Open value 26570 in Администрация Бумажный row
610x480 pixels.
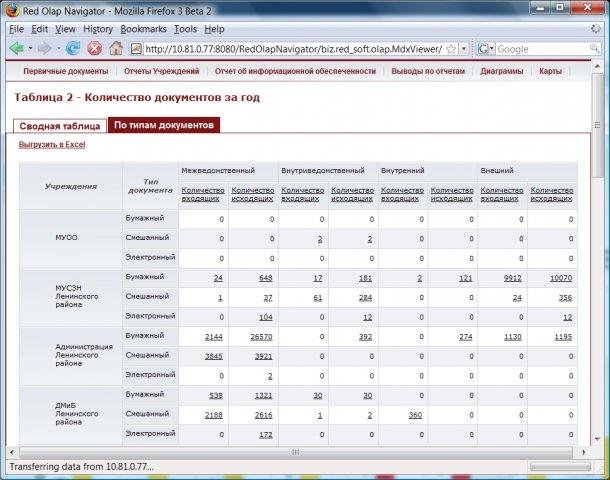click(261, 337)
